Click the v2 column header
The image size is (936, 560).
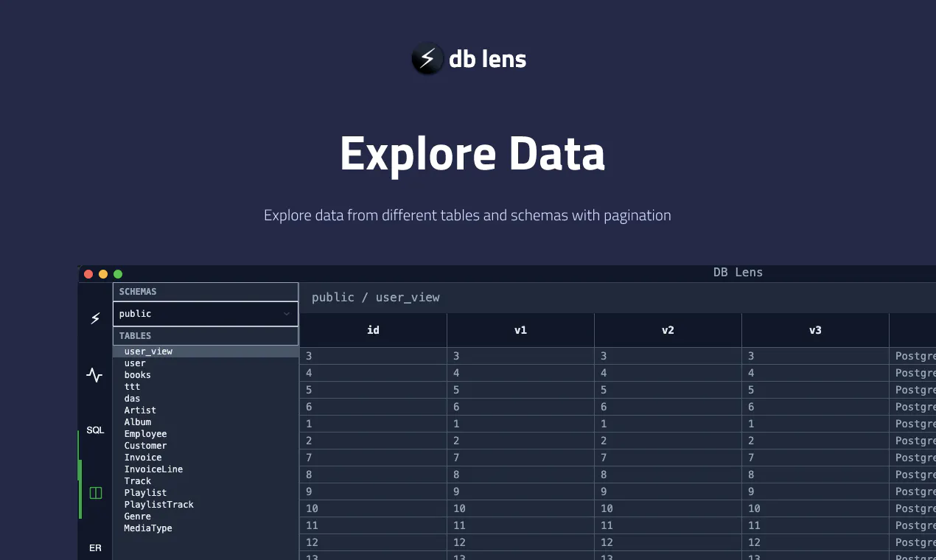pyautogui.click(x=668, y=330)
